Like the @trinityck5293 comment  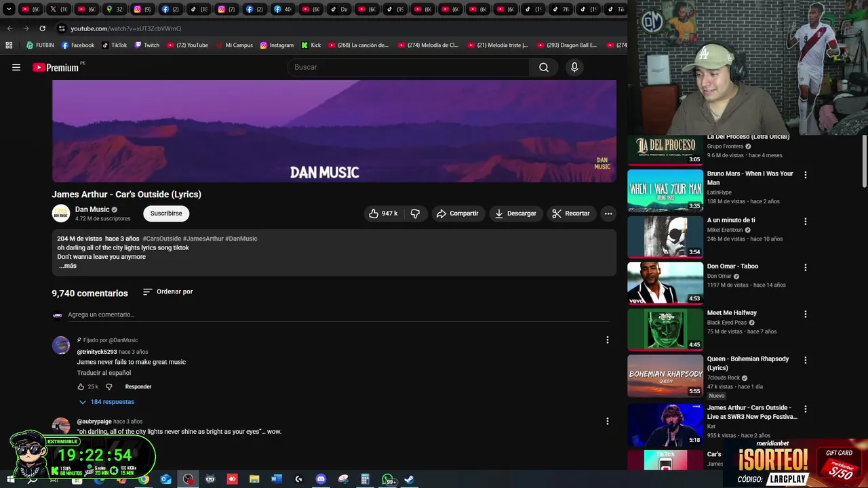pos(81,387)
